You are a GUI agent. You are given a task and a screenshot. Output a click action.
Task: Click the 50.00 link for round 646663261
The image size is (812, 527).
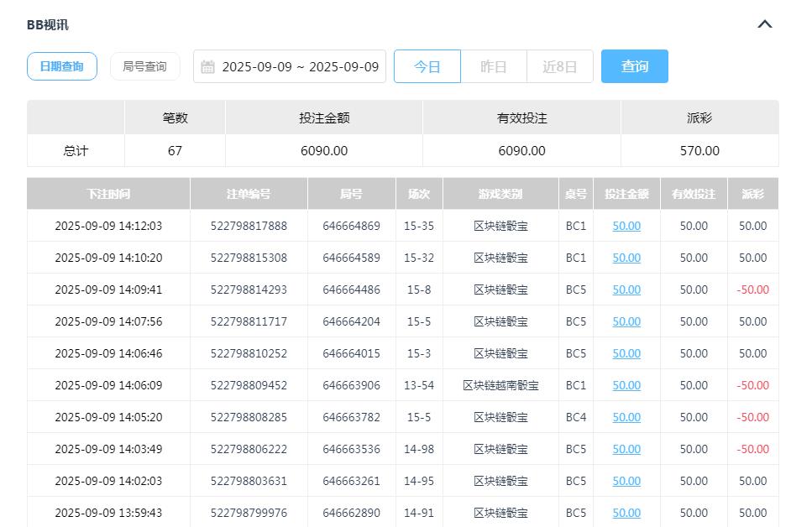click(626, 481)
